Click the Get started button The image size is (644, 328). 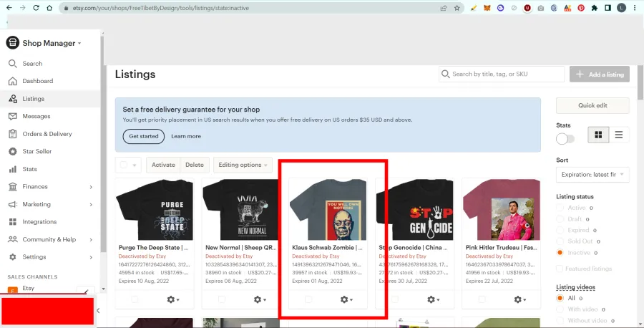143,136
